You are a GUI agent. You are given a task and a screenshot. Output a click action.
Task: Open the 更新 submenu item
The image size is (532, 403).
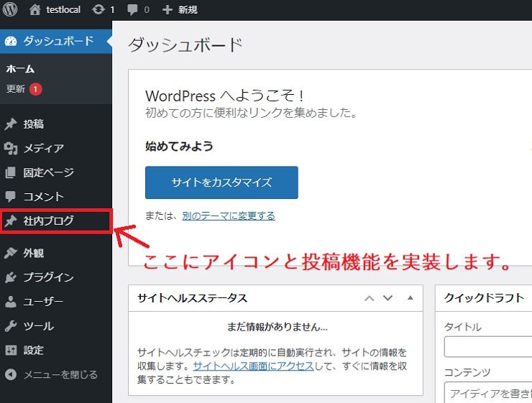click(16, 89)
